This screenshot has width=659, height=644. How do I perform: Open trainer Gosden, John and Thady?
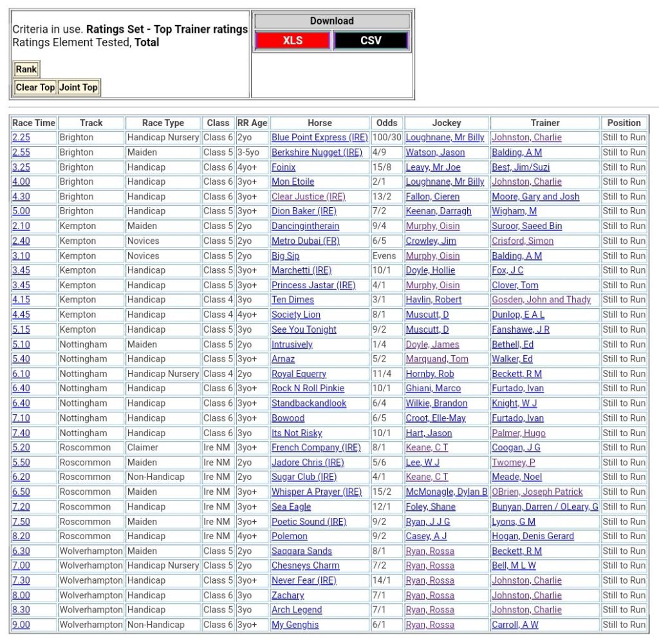coord(541,300)
